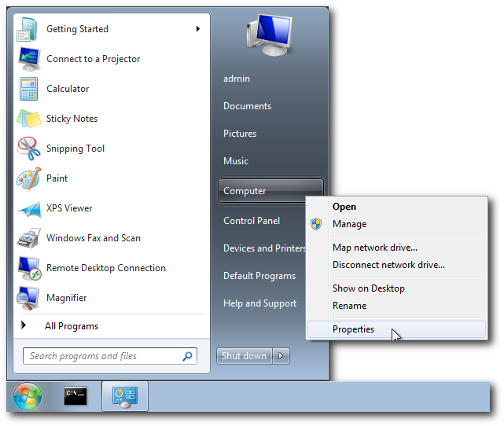Click the Windows Fax and Scan label
Screen dimensions: 504x426
pyautogui.click(x=94, y=238)
